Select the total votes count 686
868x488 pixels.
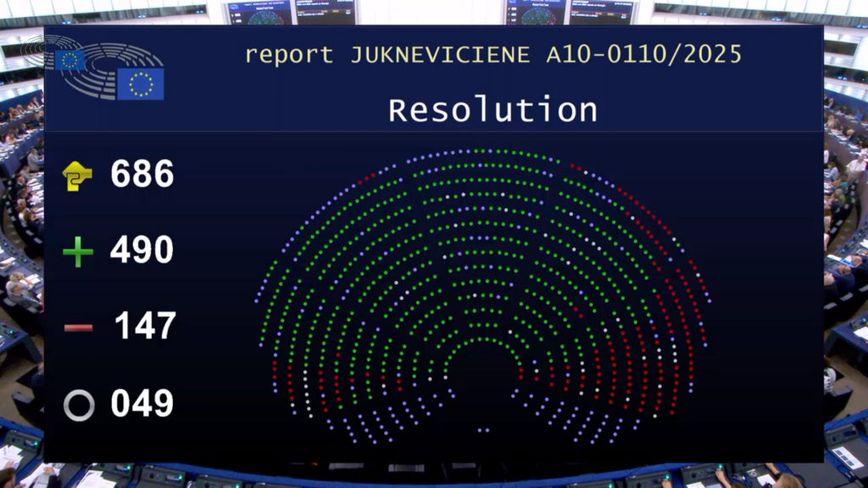[142, 175]
